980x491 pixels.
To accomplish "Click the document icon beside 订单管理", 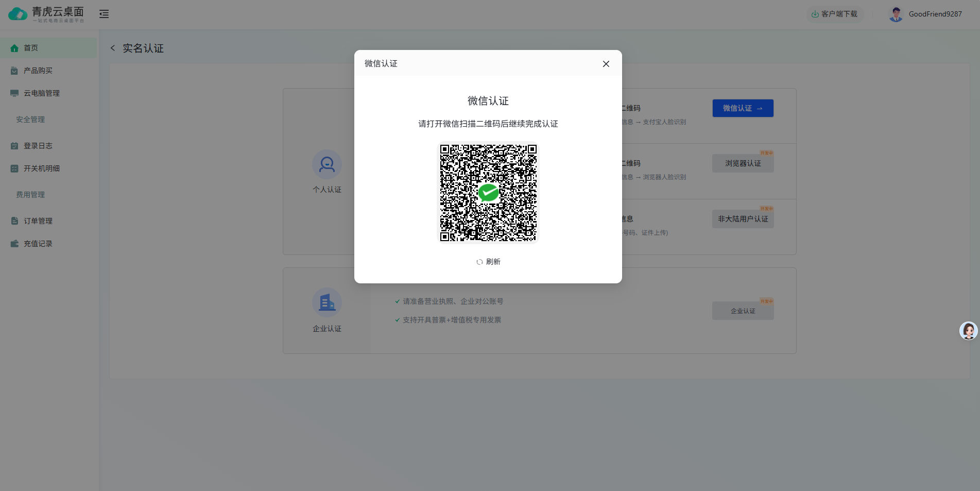I will (x=14, y=221).
